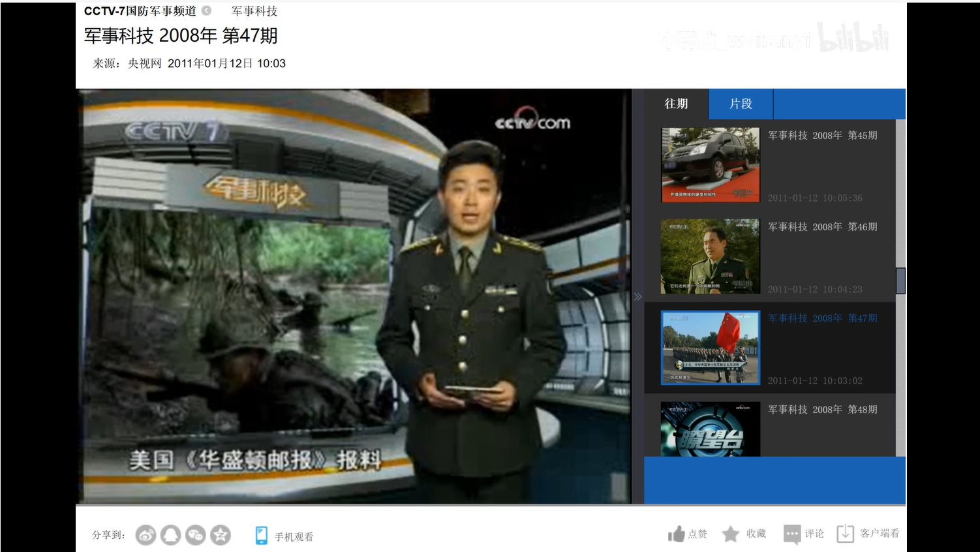Click the playlist scrollbar handle
Screen dimensions: 980x552
900,281
